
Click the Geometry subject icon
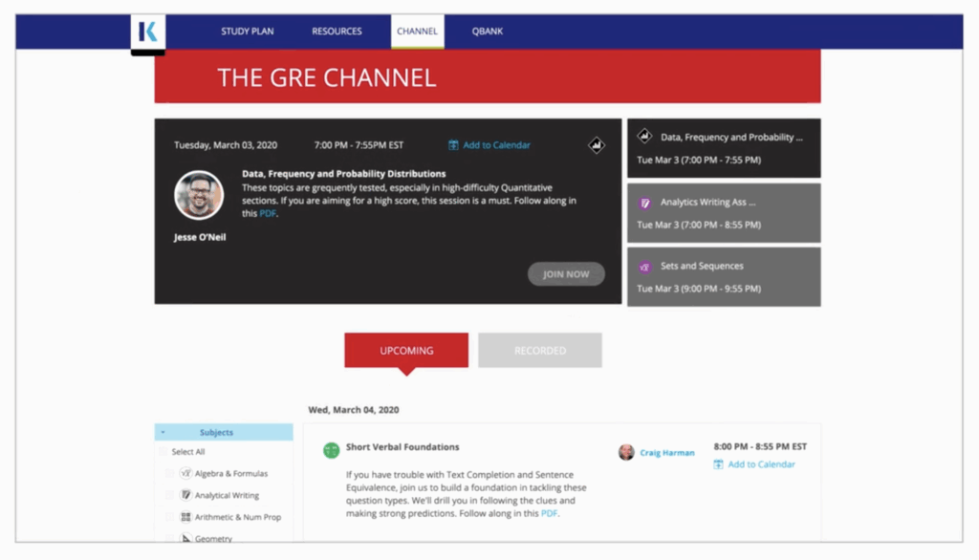[x=186, y=538]
